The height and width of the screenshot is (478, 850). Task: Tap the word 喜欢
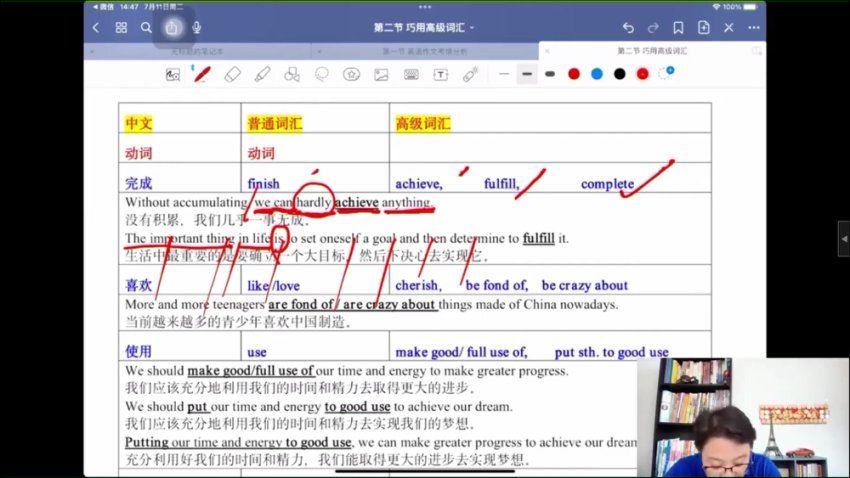click(139, 285)
